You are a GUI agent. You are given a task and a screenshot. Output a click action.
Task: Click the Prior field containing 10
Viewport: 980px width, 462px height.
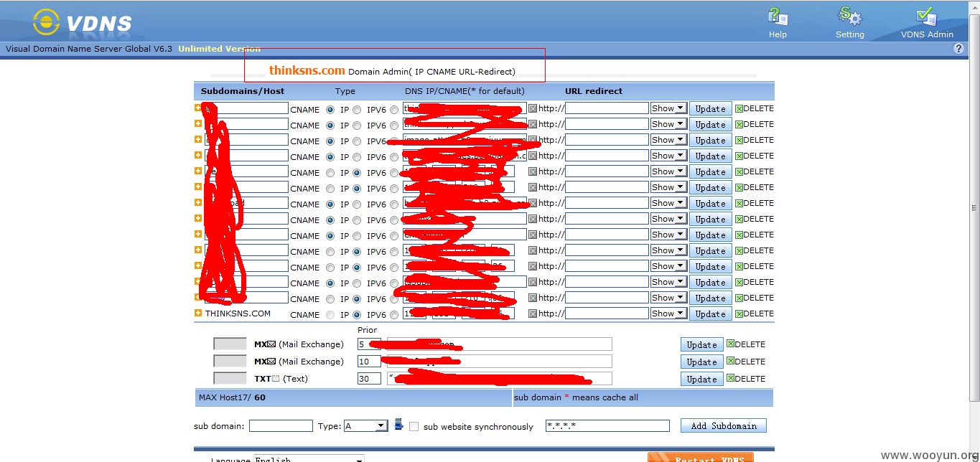pyautogui.click(x=369, y=362)
